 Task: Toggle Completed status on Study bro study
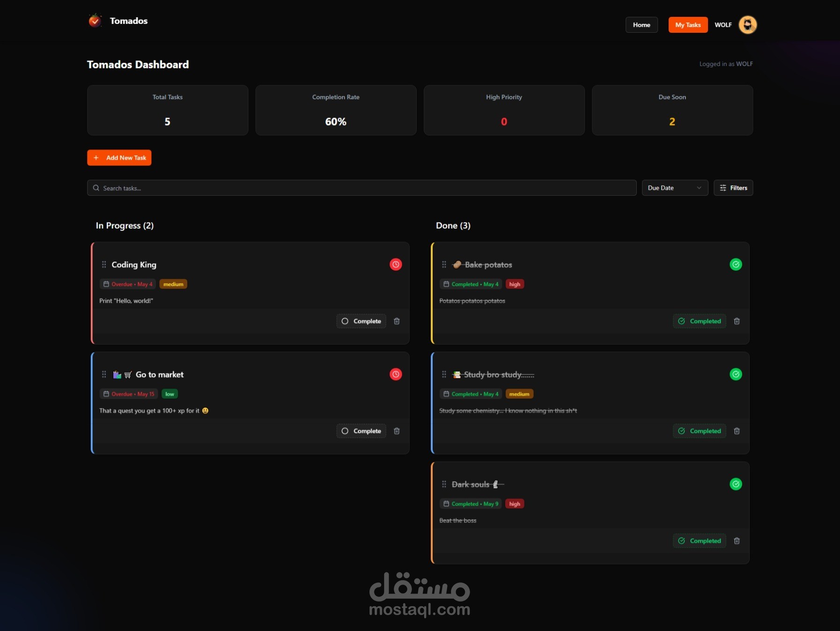click(700, 431)
